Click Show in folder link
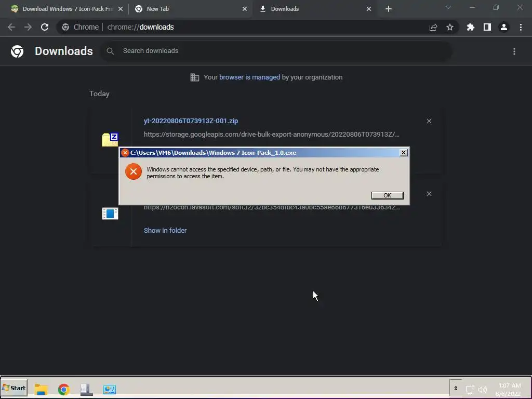This screenshot has height=399, width=532. (x=165, y=230)
